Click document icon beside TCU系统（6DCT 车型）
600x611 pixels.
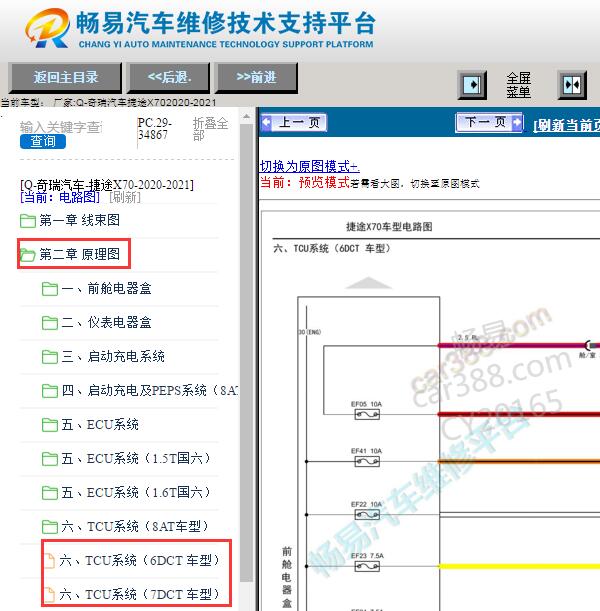coord(49,560)
